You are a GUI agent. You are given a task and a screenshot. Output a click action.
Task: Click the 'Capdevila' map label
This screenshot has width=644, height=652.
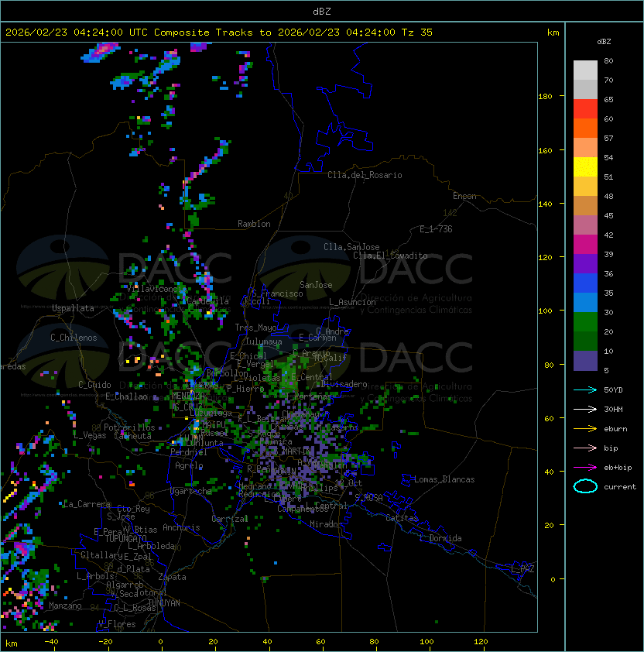pyautogui.click(x=207, y=301)
